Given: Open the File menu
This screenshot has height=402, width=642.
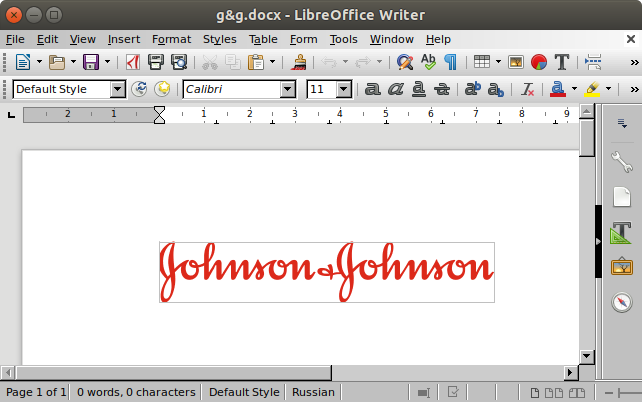Looking at the screenshot, I should pos(15,39).
